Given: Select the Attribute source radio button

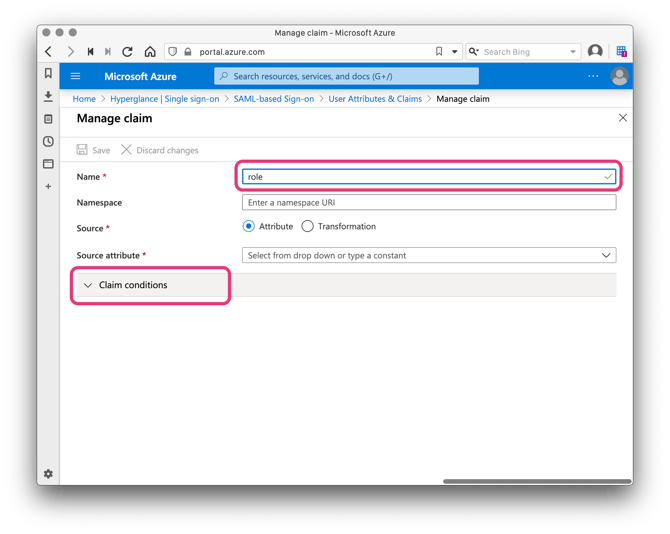Looking at the screenshot, I should [249, 227].
